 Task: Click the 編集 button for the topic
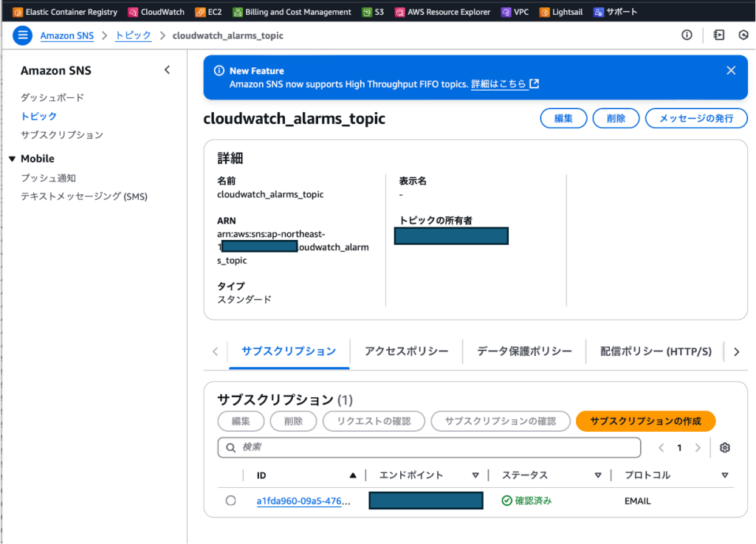coord(563,119)
